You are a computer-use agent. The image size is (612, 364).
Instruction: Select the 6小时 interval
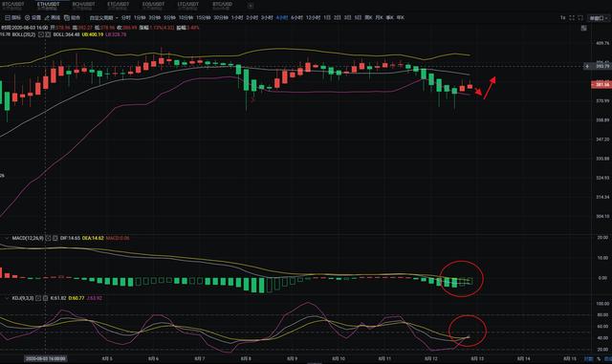tap(296, 17)
